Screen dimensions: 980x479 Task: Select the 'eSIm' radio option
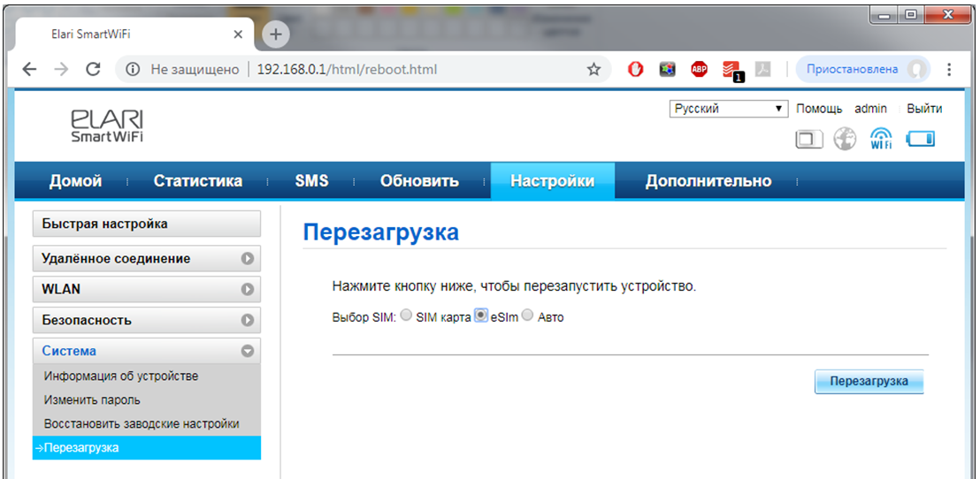point(480,316)
